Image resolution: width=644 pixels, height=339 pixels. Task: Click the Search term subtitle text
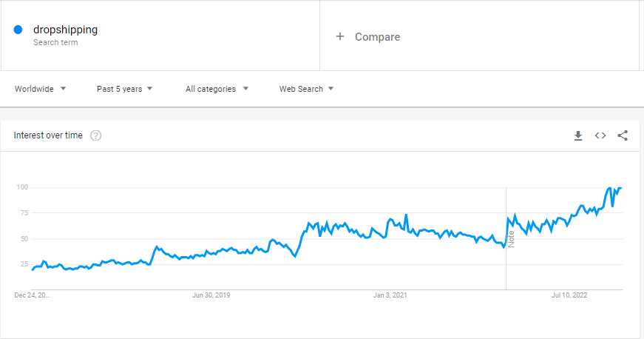coord(55,42)
